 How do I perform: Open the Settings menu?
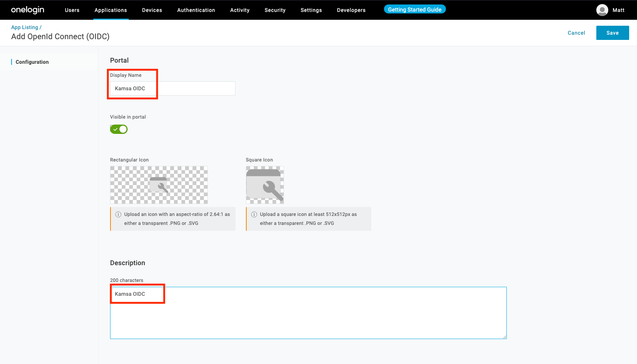(x=311, y=10)
